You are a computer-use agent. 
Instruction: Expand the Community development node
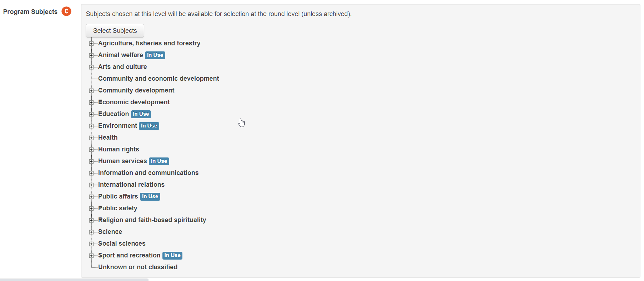coord(91,91)
